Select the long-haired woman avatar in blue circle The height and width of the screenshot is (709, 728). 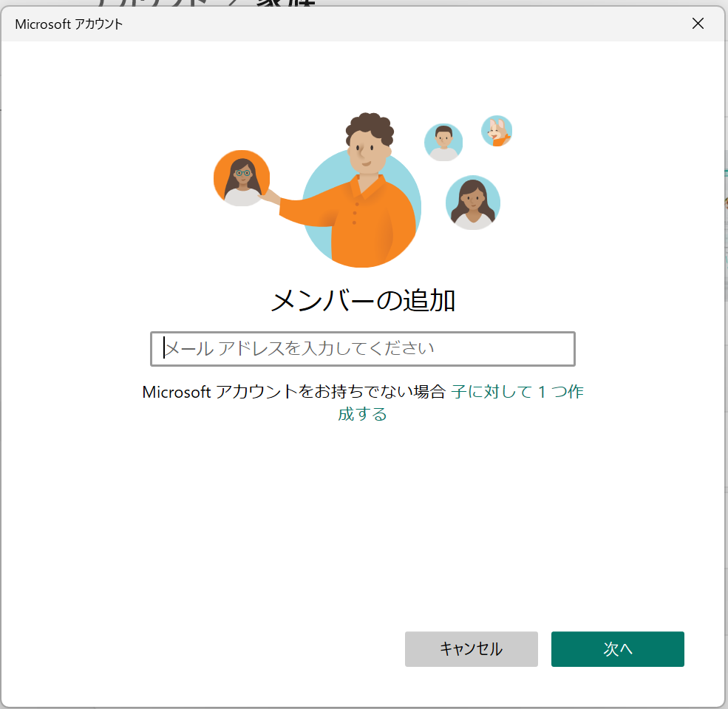(473, 203)
